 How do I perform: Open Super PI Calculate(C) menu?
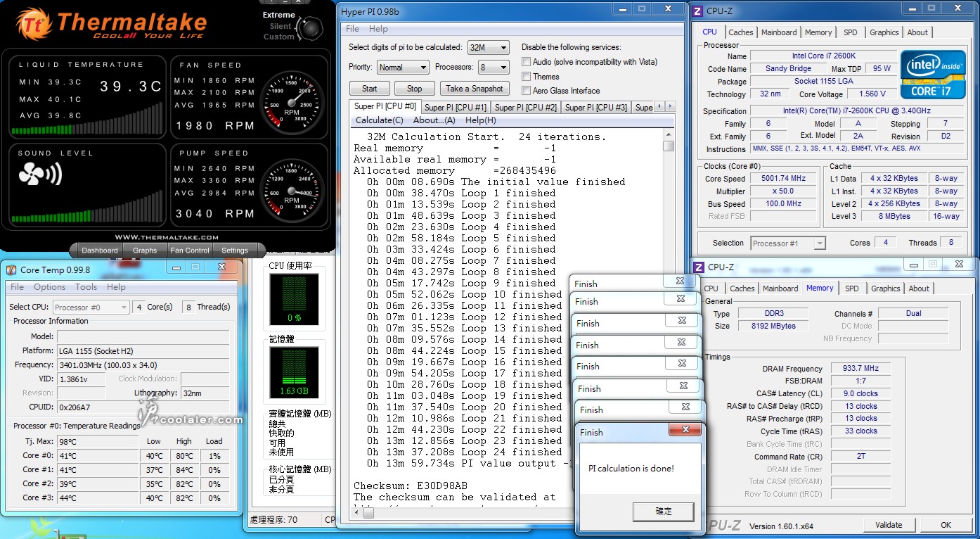point(380,120)
